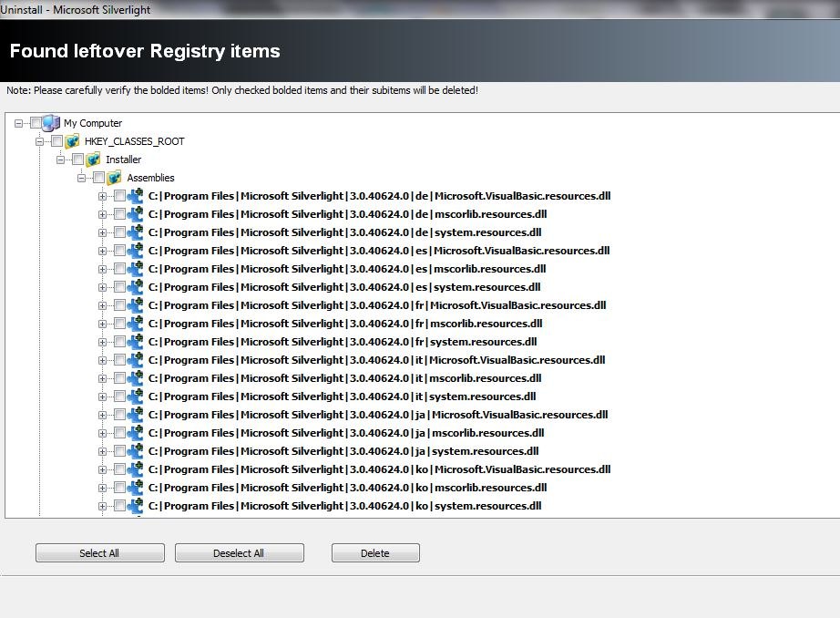Screen dimensions: 840x618
Task: Collapse the My Computer tree node
Action: coord(19,123)
